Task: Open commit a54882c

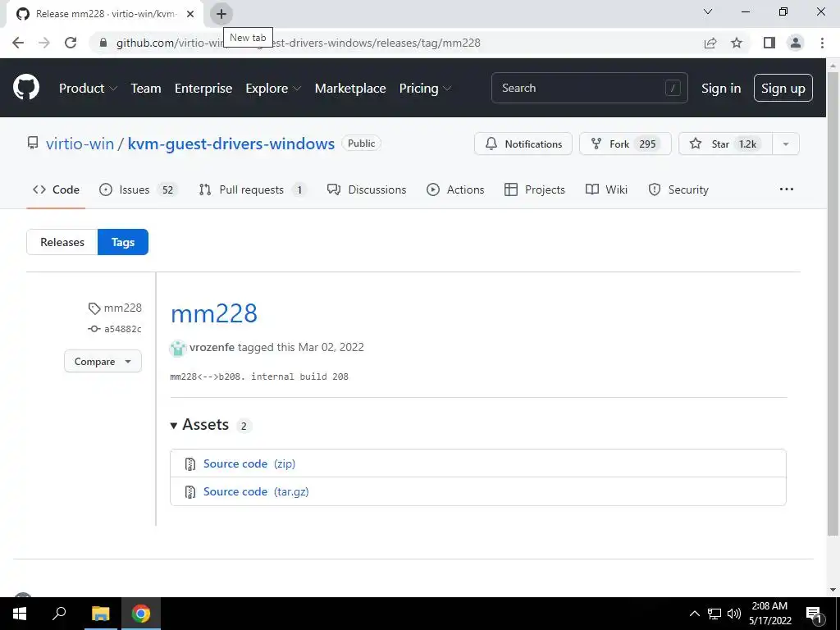Action: pos(122,329)
